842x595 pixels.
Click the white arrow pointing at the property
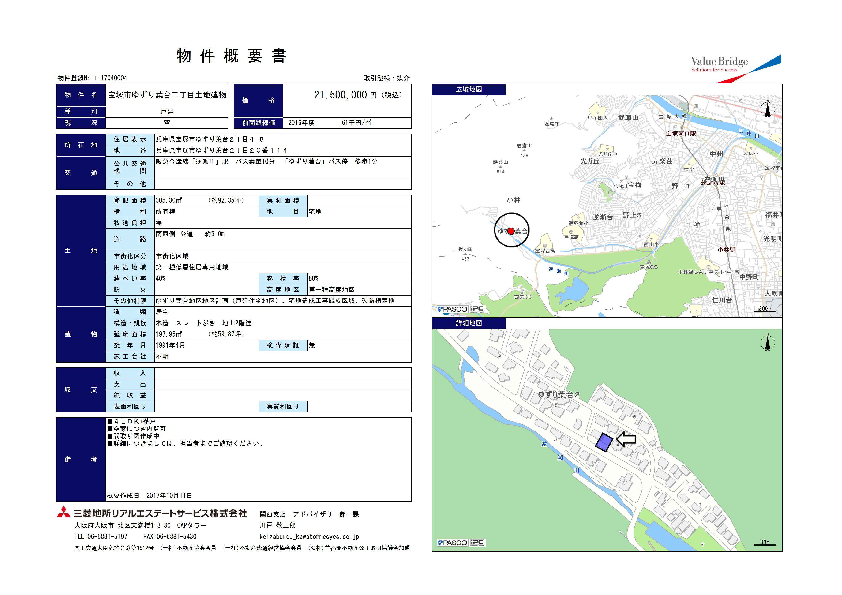point(626,439)
